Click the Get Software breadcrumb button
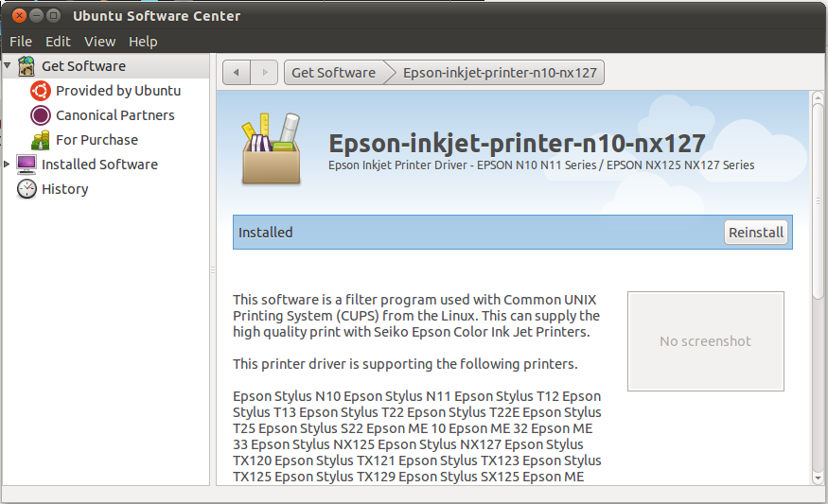828x504 pixels. [334, 72]
